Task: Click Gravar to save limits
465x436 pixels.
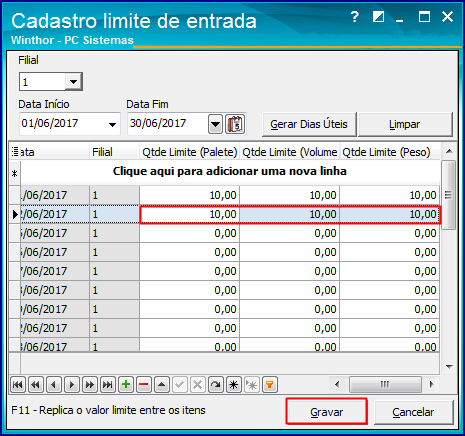Action: [x=327, y=412]
